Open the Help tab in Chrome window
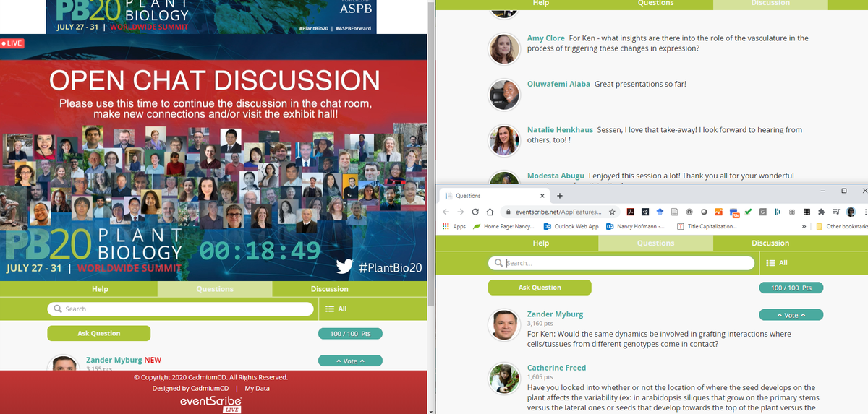Image resolution: width=868 pixels, height=414 pixels. tap(540, 243)
